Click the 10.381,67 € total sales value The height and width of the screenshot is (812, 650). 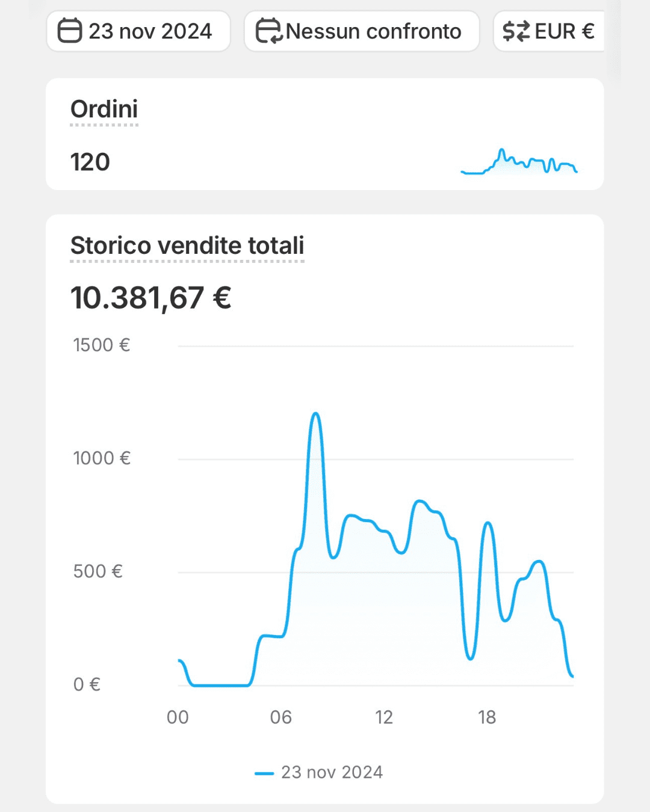coord(151,298)
